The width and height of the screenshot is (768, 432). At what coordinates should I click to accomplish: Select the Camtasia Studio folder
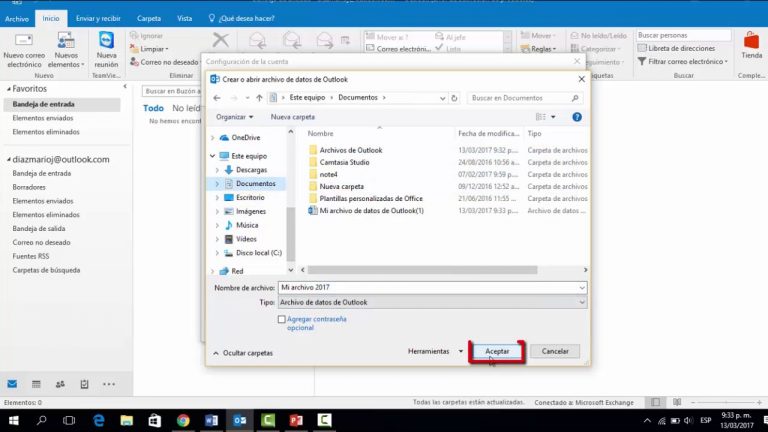344,162
